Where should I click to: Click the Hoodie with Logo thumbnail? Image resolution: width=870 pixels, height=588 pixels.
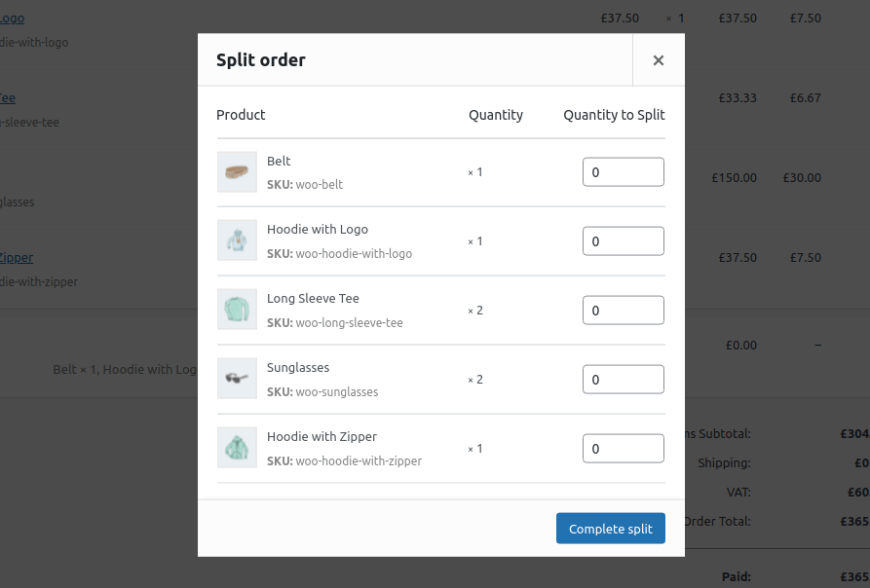click(x=237, y=240)
